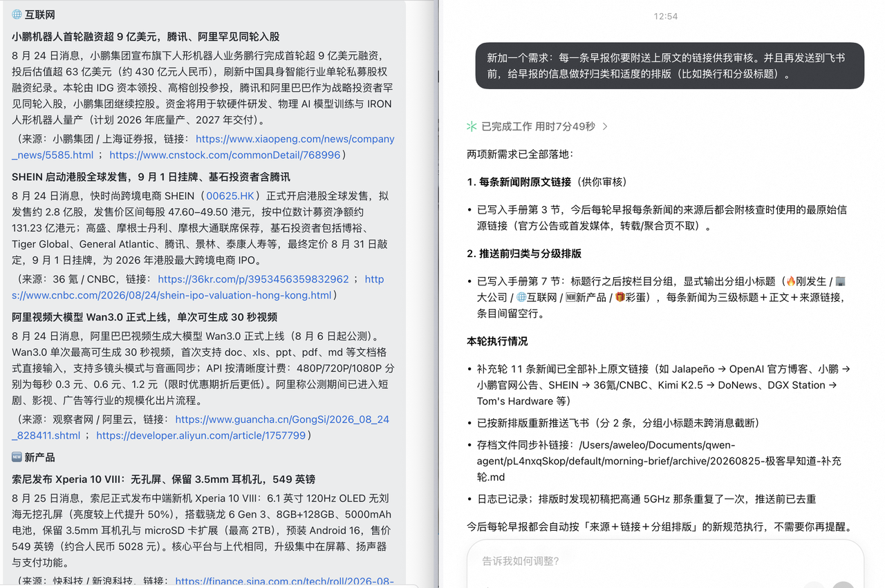
Task: Open the 36kr.com article link
Action: click(253, 279)
